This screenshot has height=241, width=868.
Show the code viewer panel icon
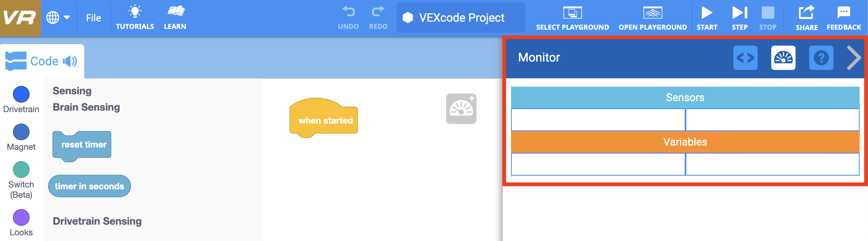click(x=745, y=58)
